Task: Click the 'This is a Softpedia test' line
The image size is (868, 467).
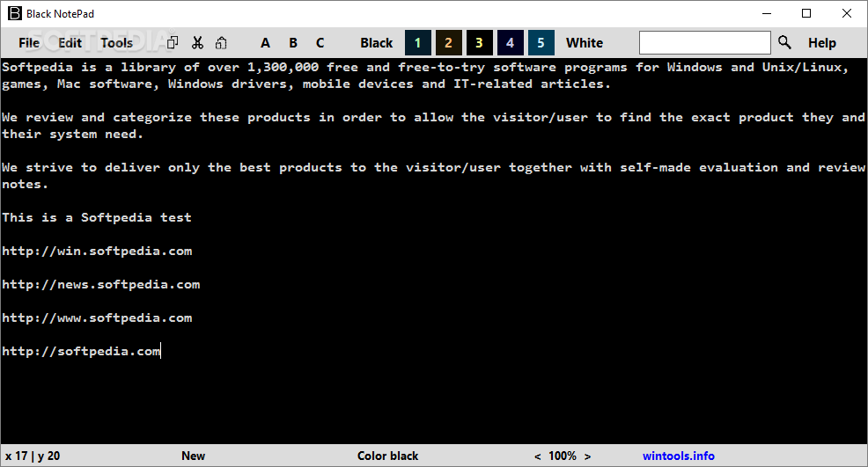Action: tap(97, 217)
